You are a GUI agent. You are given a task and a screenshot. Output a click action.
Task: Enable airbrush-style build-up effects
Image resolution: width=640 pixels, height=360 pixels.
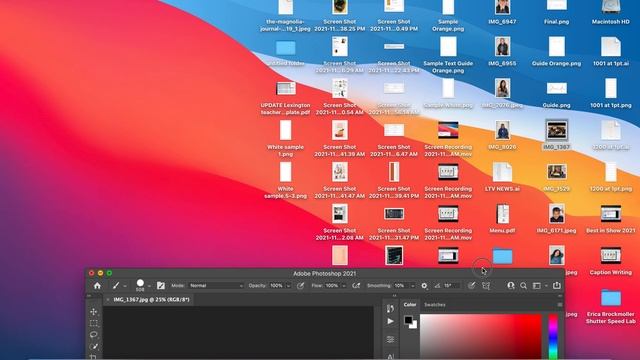click(x=356, y=286)
